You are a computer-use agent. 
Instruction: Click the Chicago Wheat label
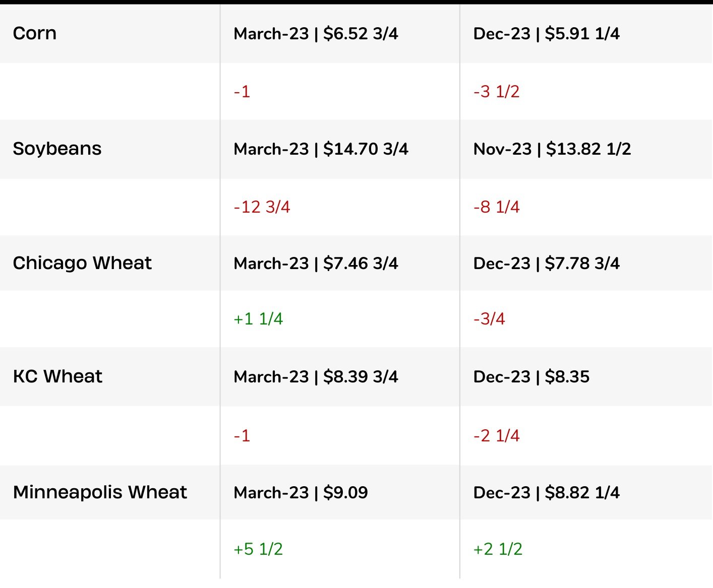coord(83,264)
